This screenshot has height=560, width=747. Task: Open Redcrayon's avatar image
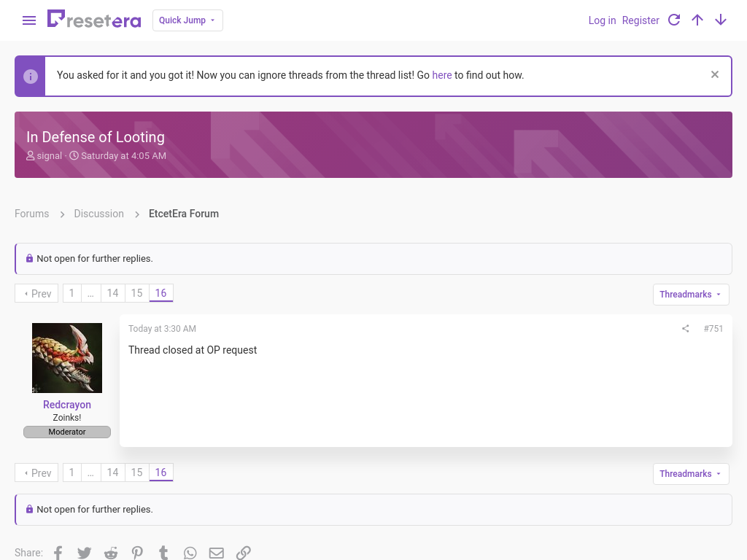[x=67, y=358]
